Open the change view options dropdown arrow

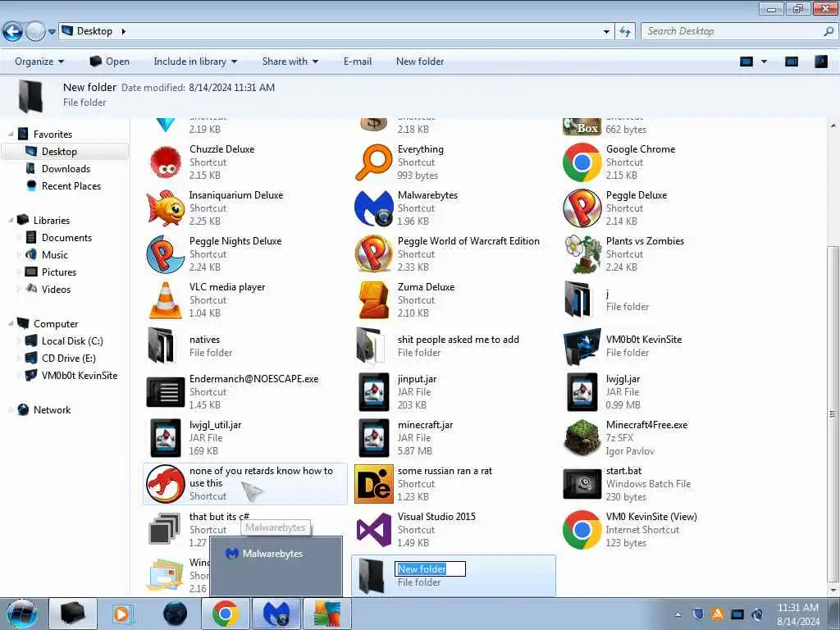[765, 62]
